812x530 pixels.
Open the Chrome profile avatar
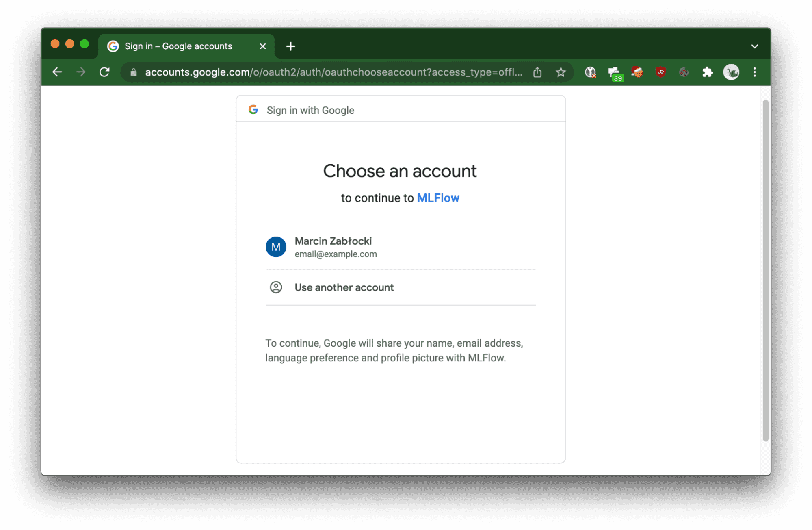[731, 72]
